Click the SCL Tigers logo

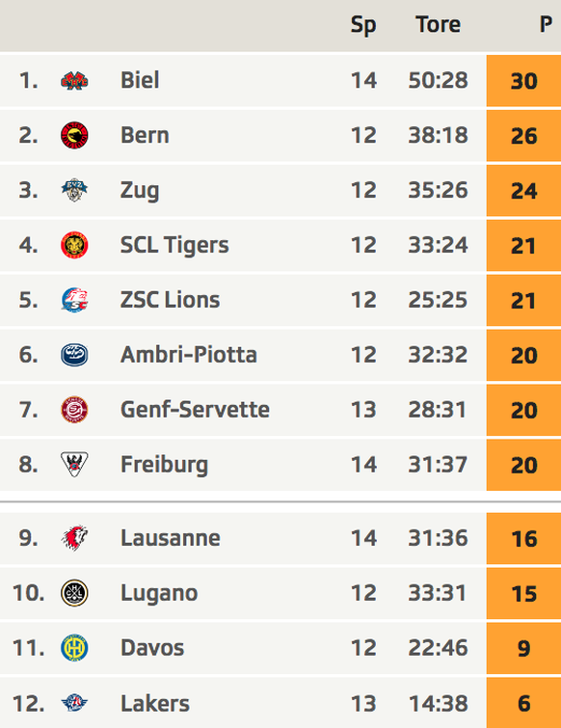[x=74, y=245]
